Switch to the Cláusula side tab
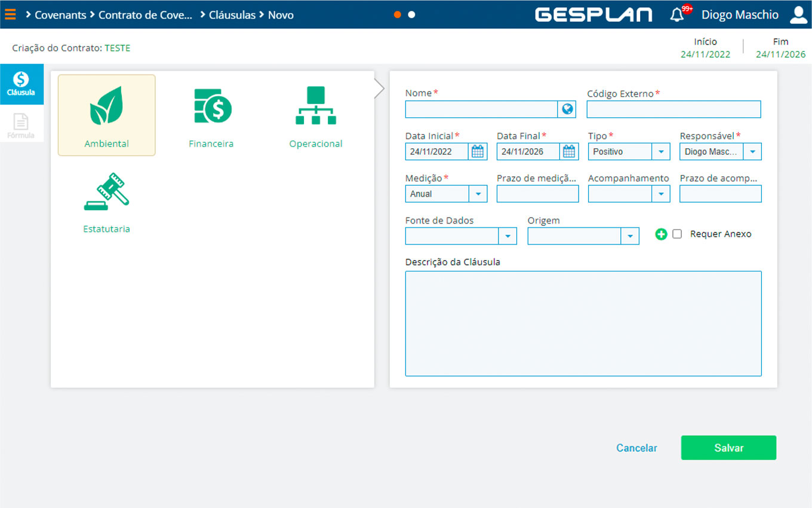 pyautogui.click(x=21, y=84)
